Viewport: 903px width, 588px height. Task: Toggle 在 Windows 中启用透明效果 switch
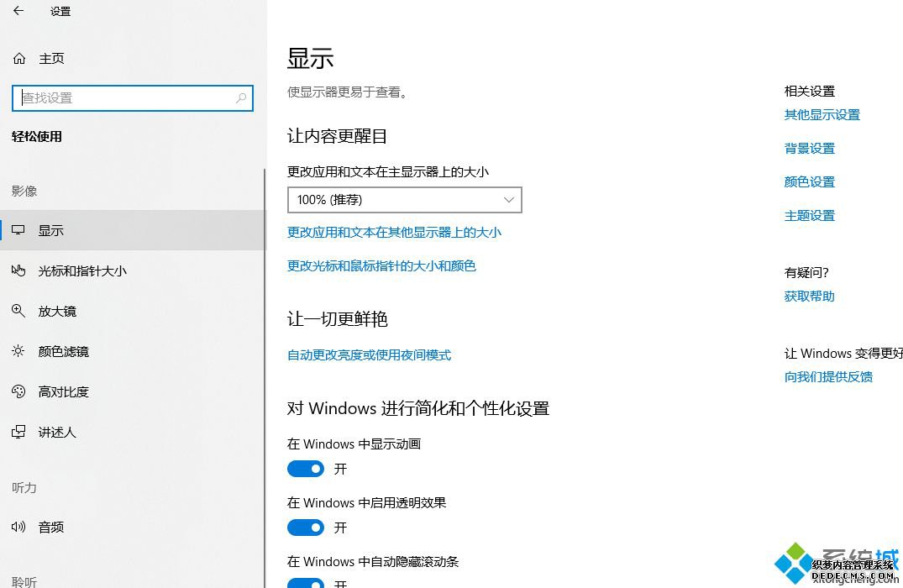(306, 528)
